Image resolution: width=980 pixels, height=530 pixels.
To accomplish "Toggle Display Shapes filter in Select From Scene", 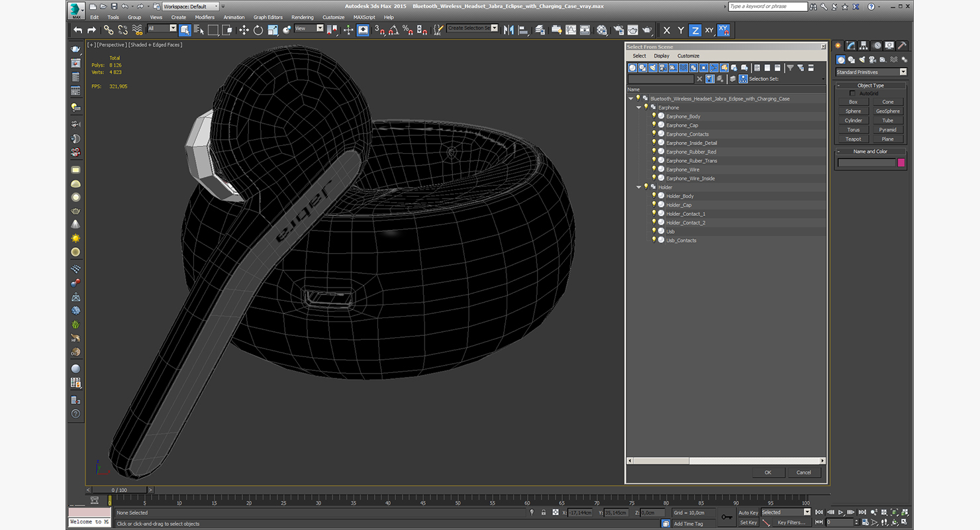I will 643,68.
